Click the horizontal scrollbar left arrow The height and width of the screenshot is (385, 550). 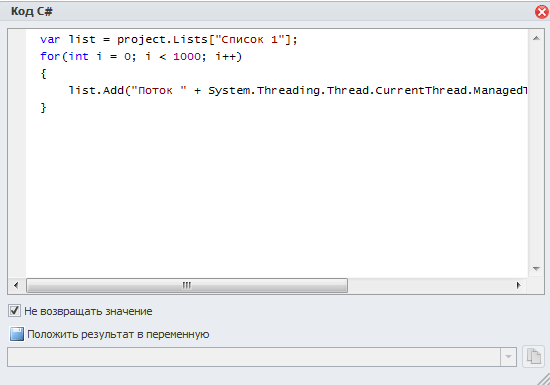[16, 285]
